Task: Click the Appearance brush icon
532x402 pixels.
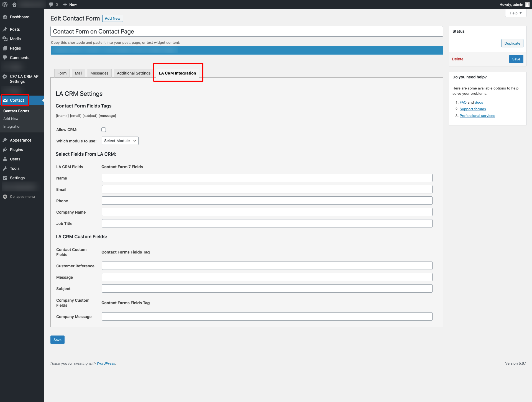Action: [5, 140]
